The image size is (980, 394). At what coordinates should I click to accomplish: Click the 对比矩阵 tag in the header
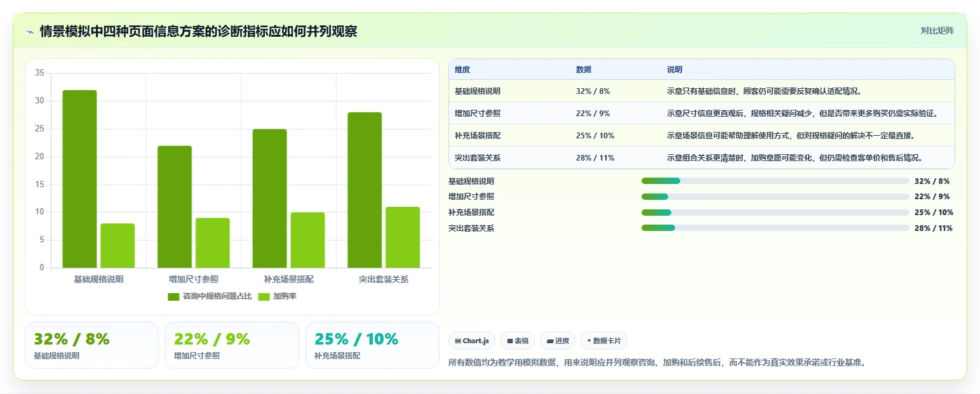tap(937, 30)
